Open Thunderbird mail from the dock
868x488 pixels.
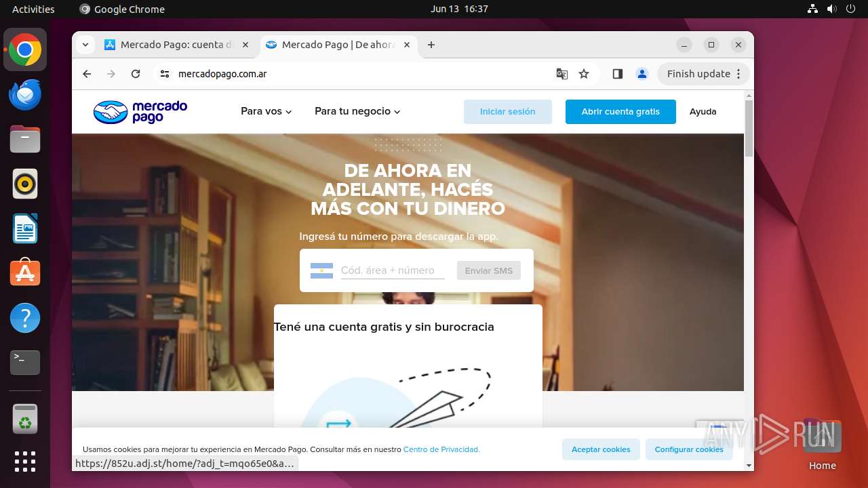pos(25,95)
